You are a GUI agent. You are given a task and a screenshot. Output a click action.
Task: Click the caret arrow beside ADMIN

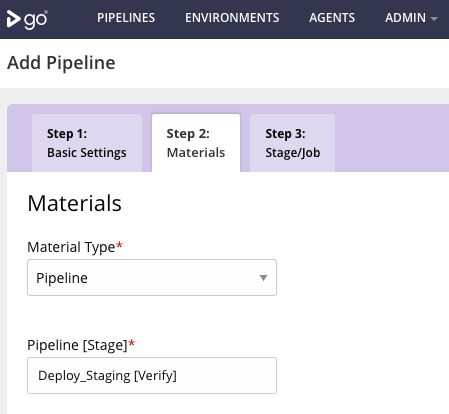coord(434,19)
